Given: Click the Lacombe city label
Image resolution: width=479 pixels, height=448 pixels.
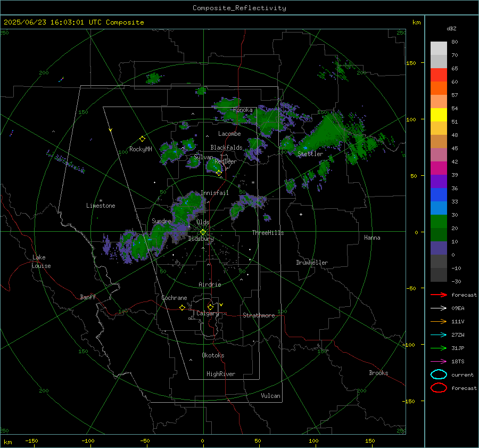Looking at the screenshot, I should 229,134.
